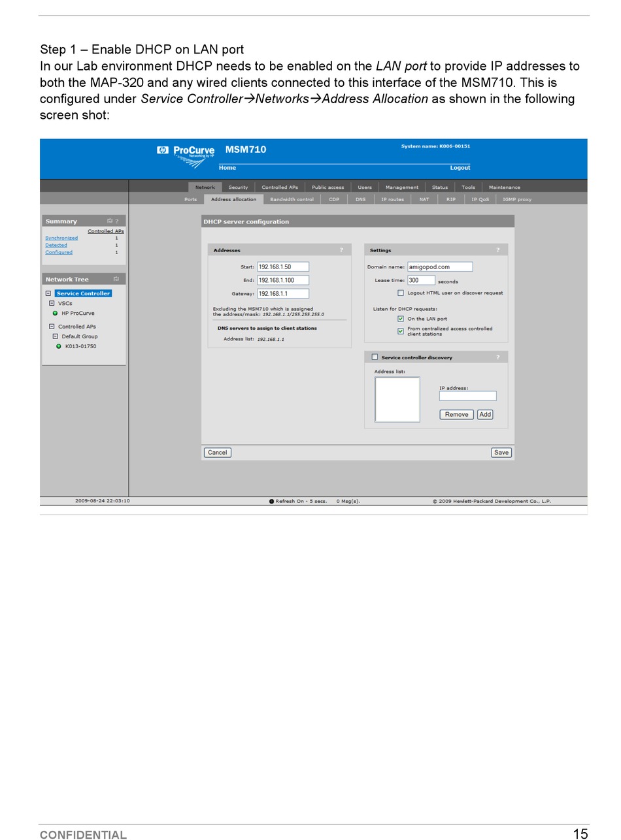Click the Start address field

[x=283, y=267]
